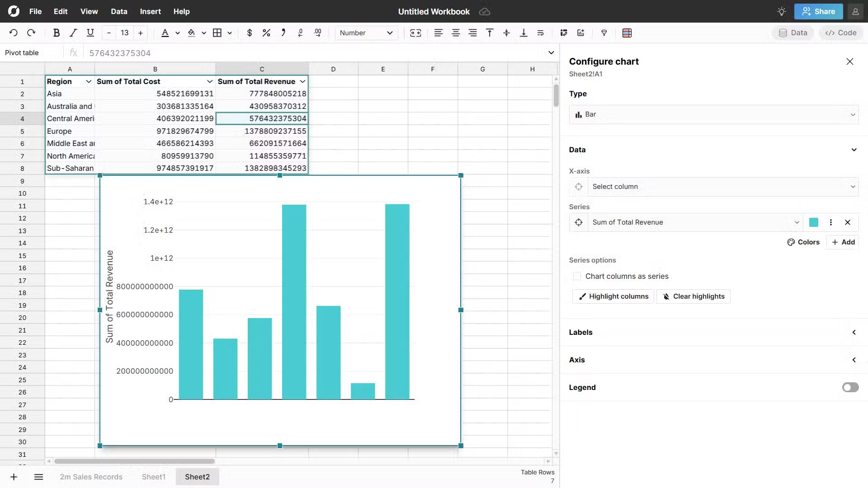The width and height of the screenshot is (868, 488).
Task: Enable Chart columns as series
Action: (576, 276)
